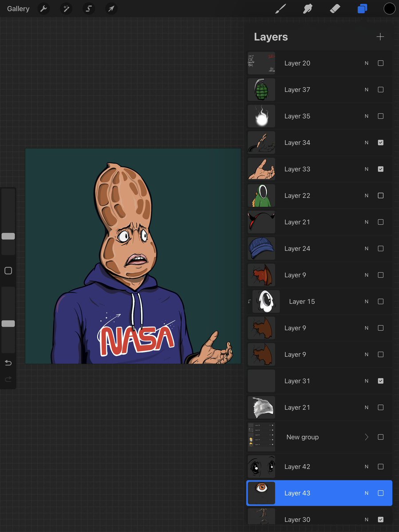Viewport: 399px width, 532px height.
Task: Tap the Undo arrow in sidebar
Action: click(x=8, y=363)
